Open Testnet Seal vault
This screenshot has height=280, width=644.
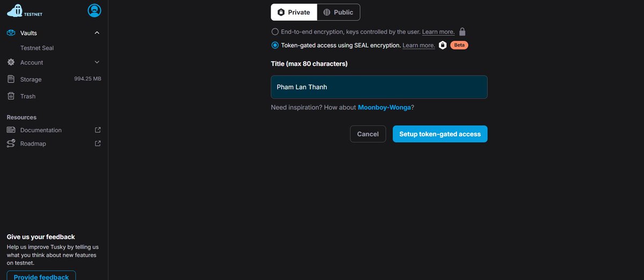tap(37, 48)
